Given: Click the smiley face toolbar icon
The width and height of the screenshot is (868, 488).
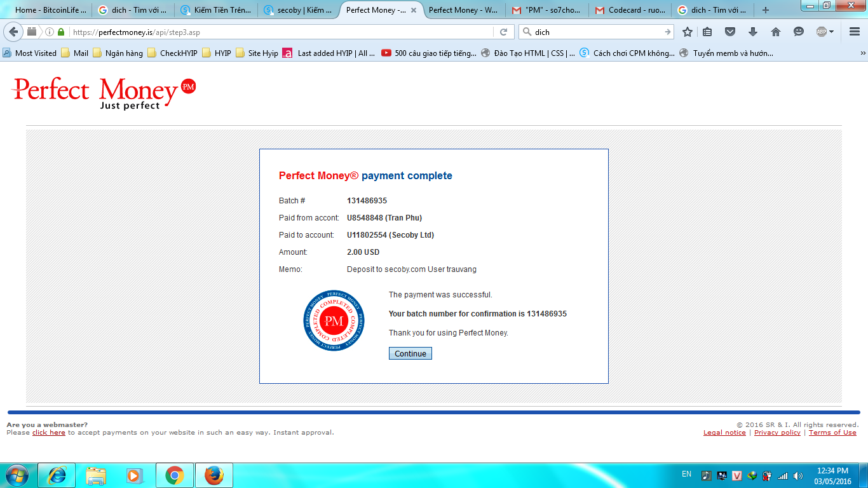Looking at the screenshot, I should (799, 32).
